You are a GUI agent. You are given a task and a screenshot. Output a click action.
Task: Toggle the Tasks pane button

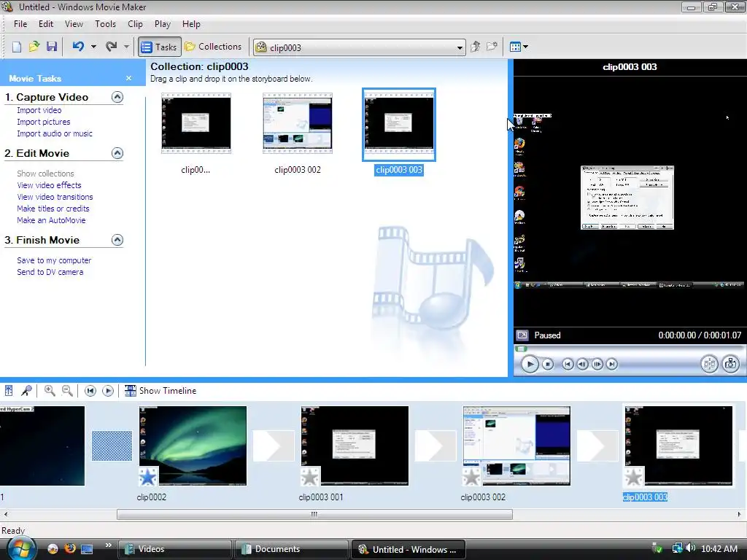160,47
